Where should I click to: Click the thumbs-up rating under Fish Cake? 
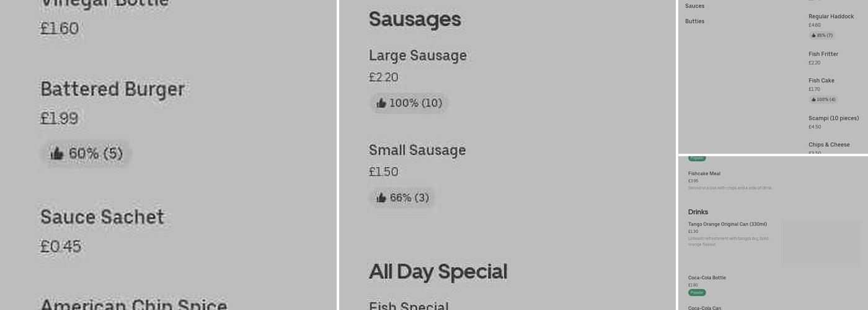(x=824, y=99)
